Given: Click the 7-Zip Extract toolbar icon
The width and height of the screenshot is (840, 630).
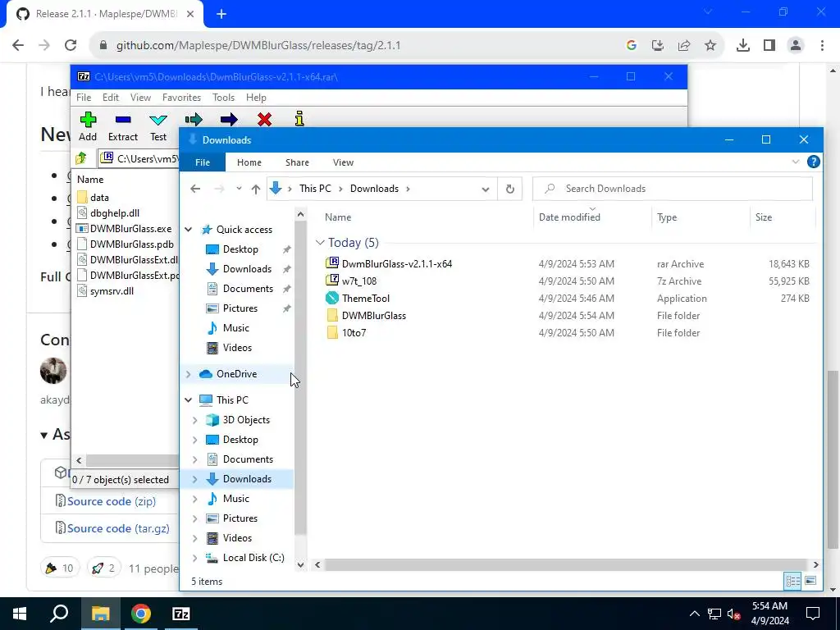Looking at the screenshot, I should pos(123,120).
